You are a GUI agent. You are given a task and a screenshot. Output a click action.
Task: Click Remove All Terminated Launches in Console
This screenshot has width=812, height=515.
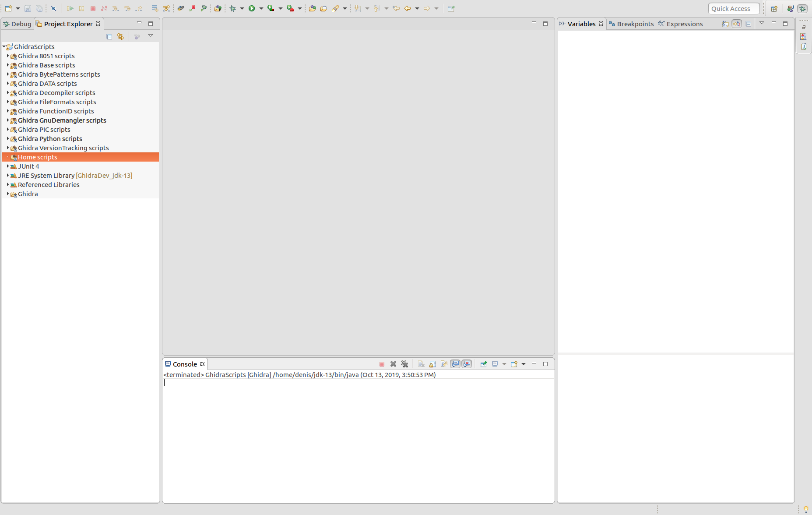click(404, 364)
